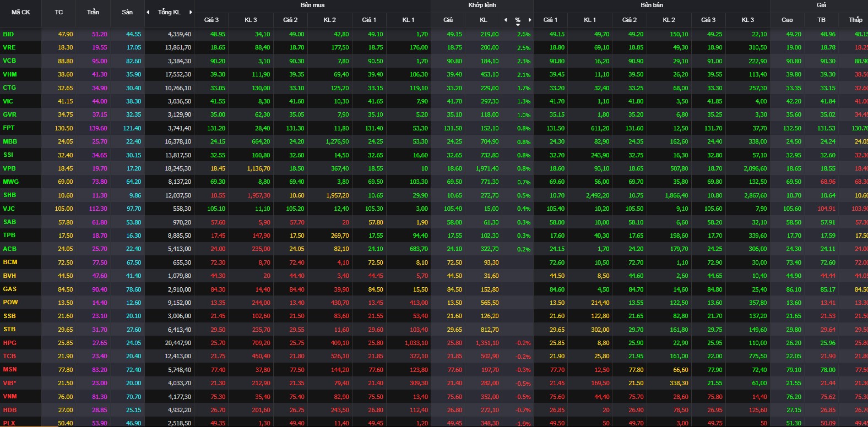Open the SSI stock ticker
This screenshot has width=868, height=427.
point(8,155)
